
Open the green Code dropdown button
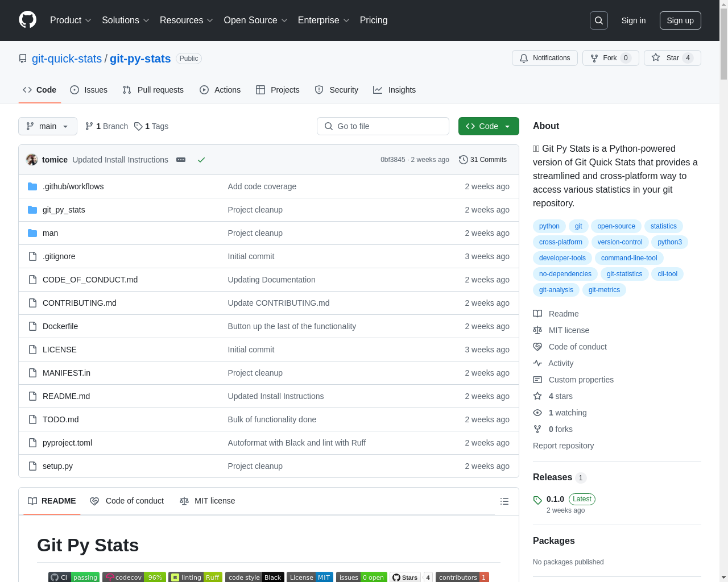click(x=489, y=126)
